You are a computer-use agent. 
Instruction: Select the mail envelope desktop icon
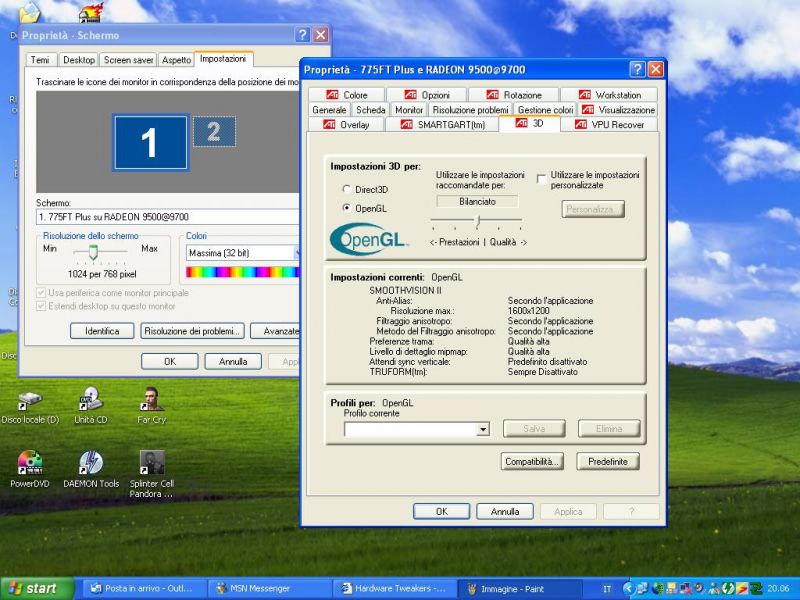(30, 11)
